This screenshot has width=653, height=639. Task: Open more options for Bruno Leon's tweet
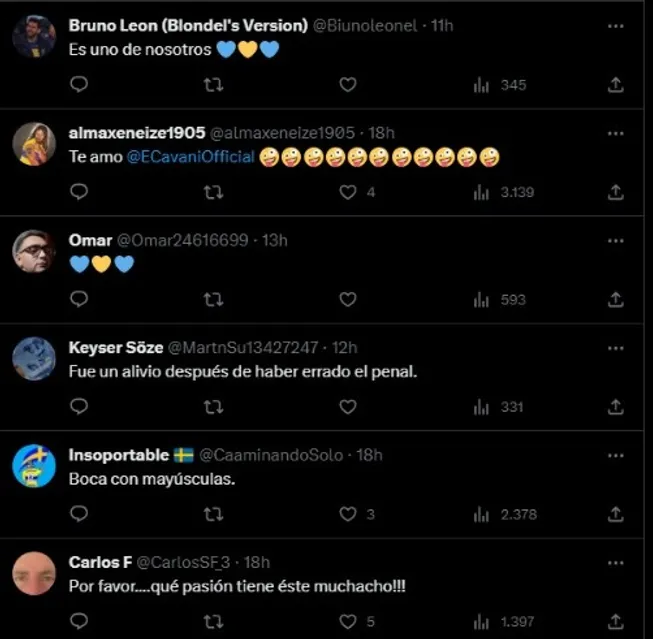point(616,25)
